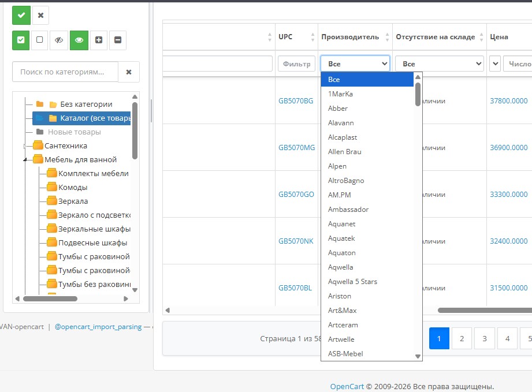Viewport: 532px width, 392px height.
Task: Expand the Сантехника category tree node
Action: (24, 146)
